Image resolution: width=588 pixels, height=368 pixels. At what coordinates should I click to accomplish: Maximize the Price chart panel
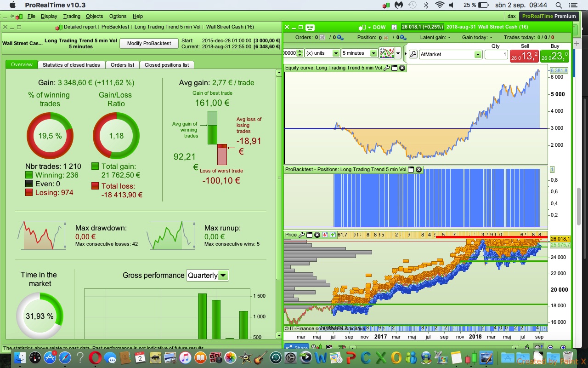[309, 235]
